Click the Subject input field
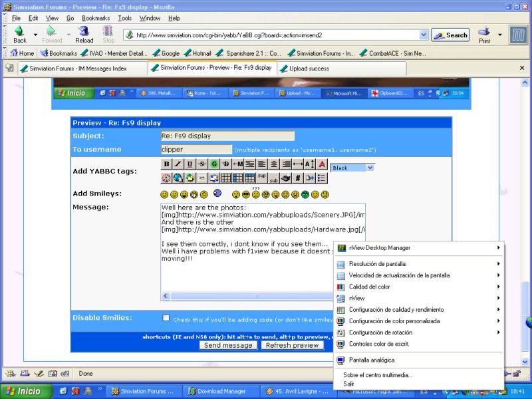532x399 pixels. coord(227,136)
